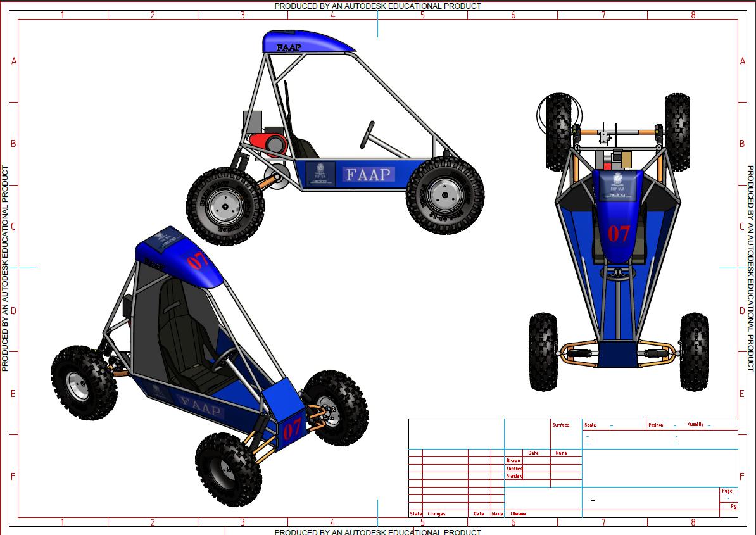Click the 'Pg' label in title block

tap(733, 506)
